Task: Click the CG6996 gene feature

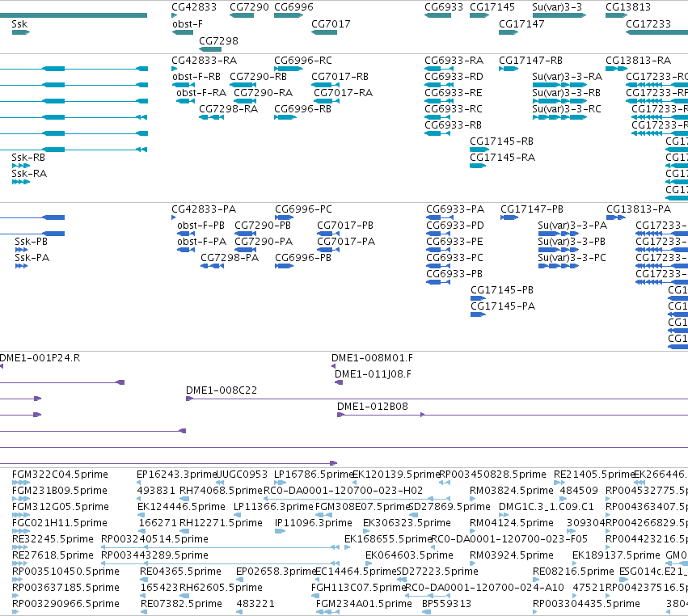Action: point(289,15)
